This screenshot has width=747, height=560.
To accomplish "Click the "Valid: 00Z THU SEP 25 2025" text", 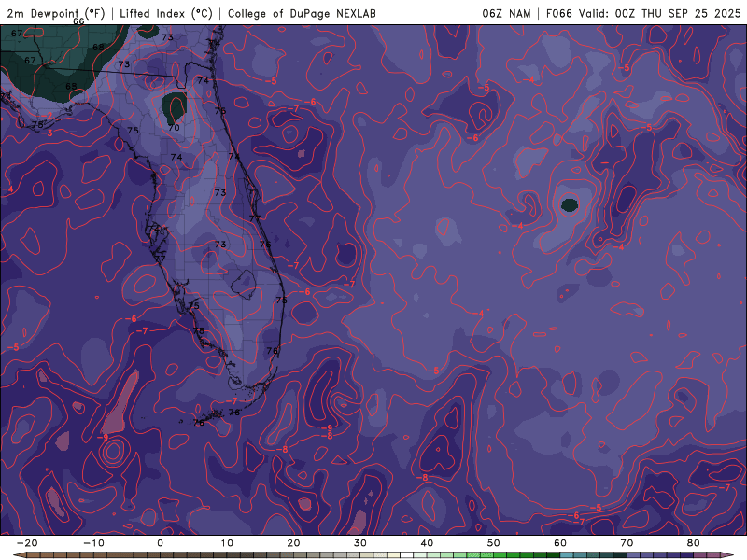I will (x=660, y=14).
